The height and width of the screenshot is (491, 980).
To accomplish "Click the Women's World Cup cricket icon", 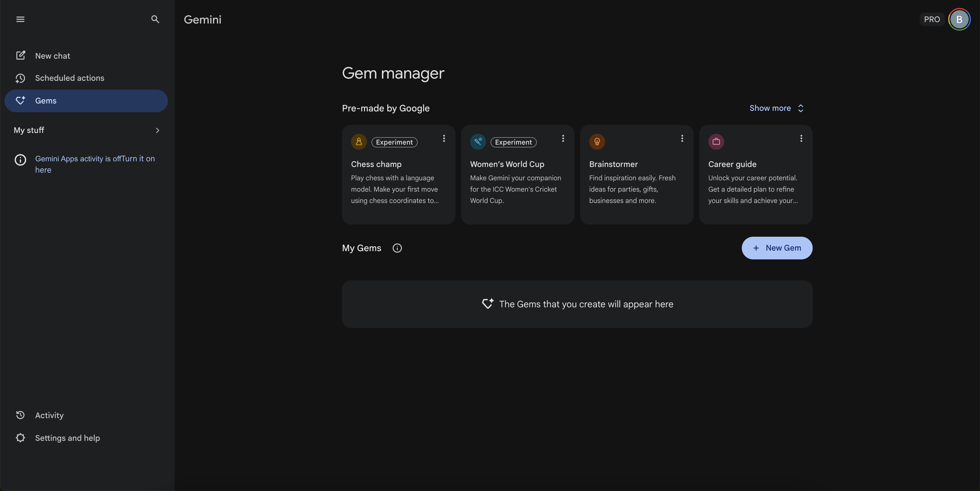I will (478, 142).
